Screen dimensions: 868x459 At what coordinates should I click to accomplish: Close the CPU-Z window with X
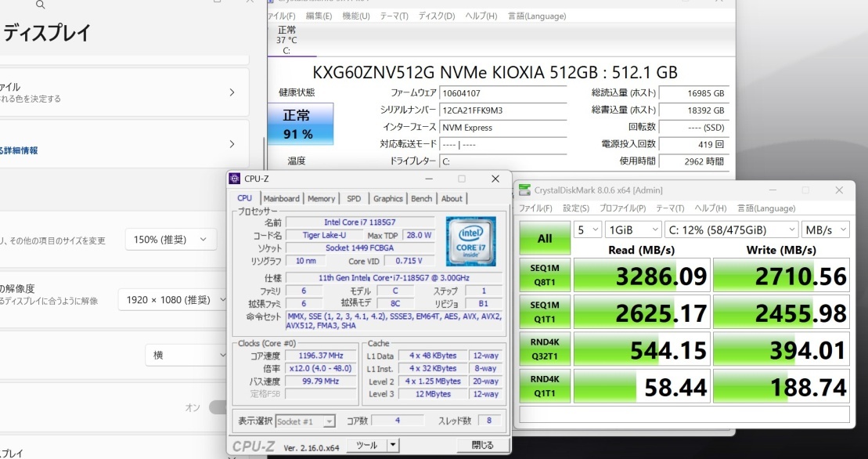[495, 179]
